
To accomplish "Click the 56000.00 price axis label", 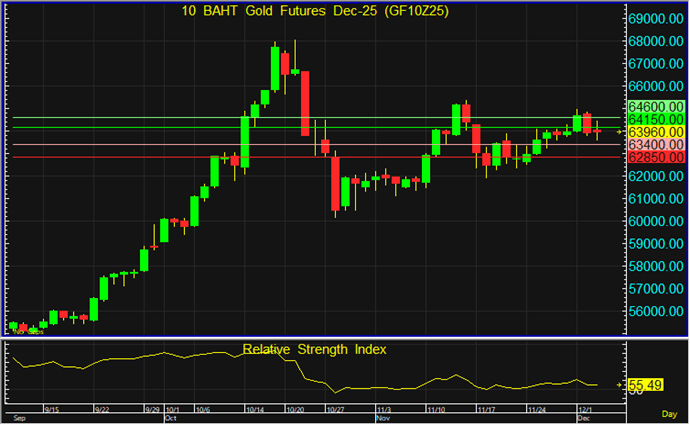I will pos(655,311).
